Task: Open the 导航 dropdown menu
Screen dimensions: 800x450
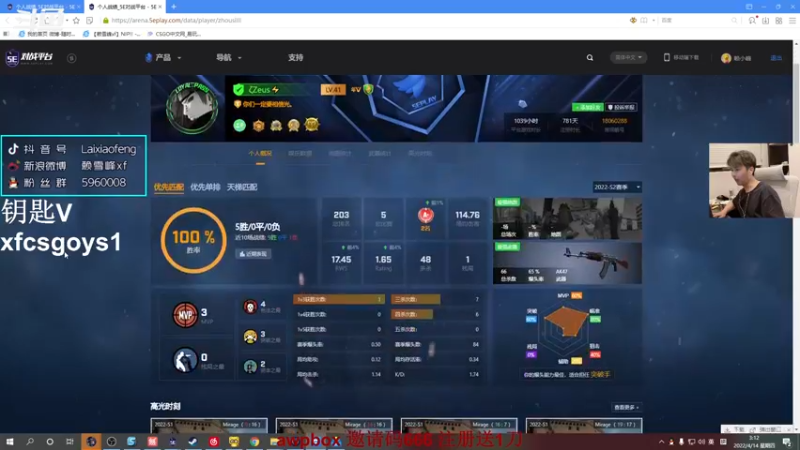Action: 229,58
